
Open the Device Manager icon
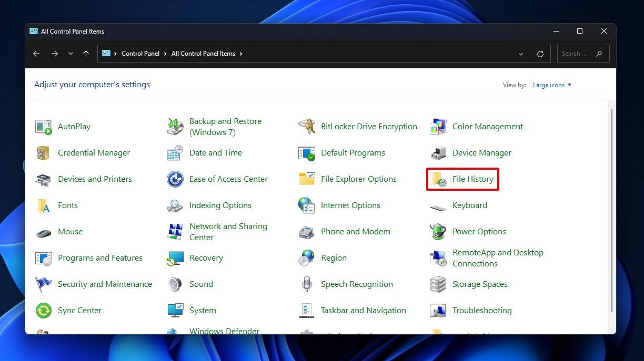[x=438, y=153]
